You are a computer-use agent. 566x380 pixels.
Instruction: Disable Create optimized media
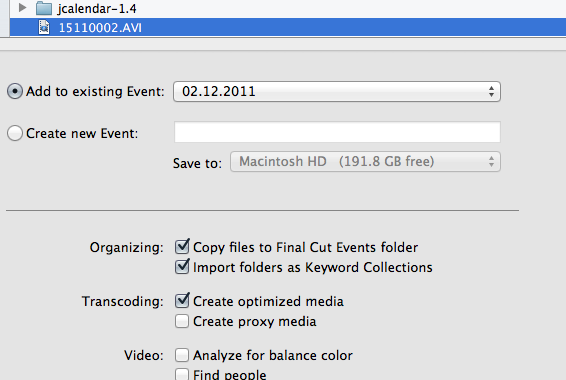click(182, 301)
